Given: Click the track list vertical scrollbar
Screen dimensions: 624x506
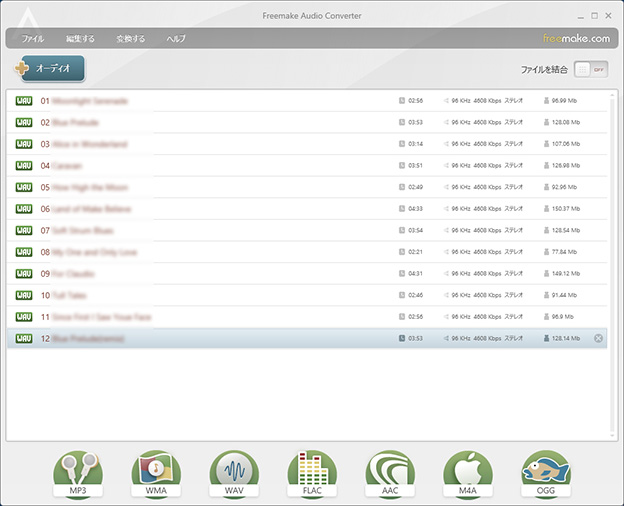Looking at the screenshot, I should (x=612, y=265).
